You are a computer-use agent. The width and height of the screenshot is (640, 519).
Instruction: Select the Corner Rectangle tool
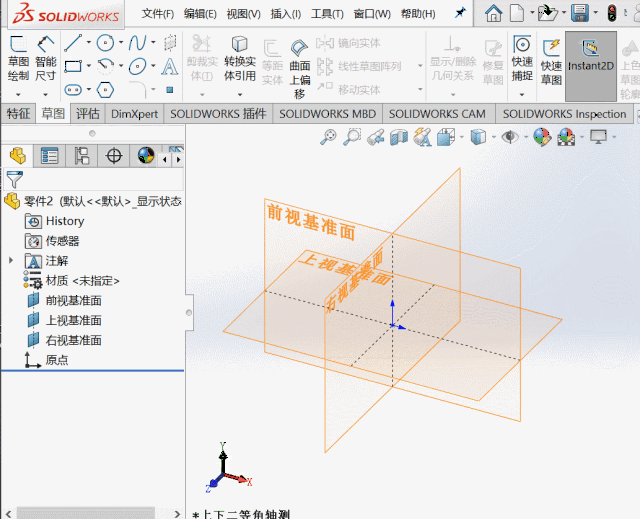tap(73, 66)
